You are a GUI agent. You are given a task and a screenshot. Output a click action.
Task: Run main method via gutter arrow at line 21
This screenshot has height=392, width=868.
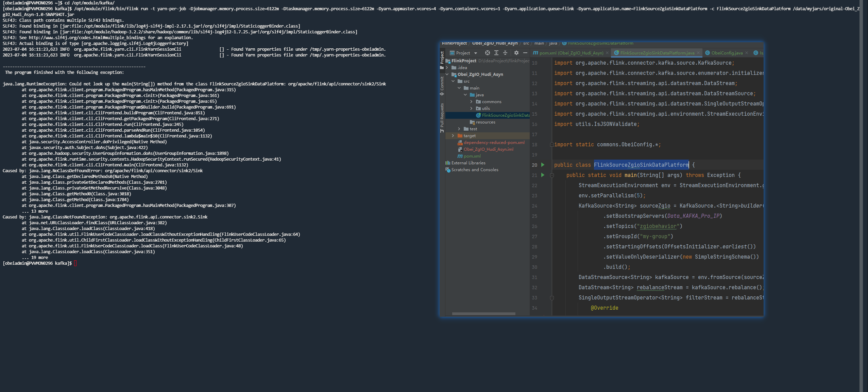point(543,175)
